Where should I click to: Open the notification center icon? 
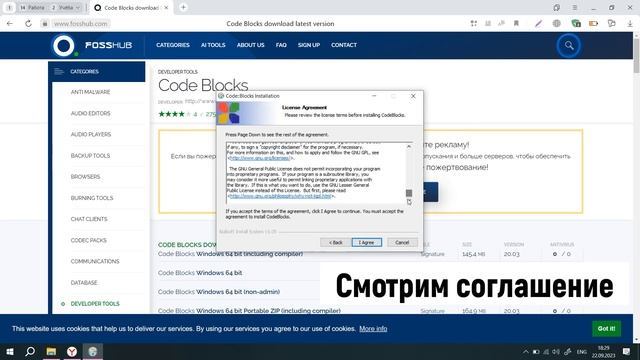[x=627, y=351]
